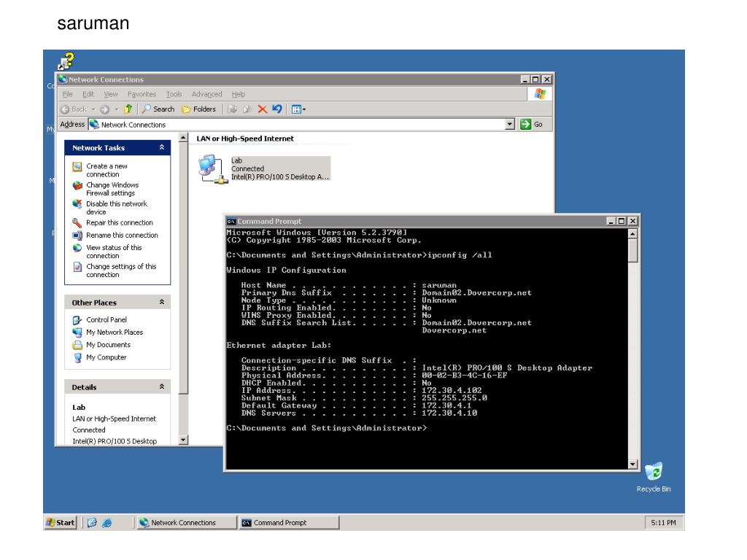Click the task pane scrollbar up arrow

point(183,138)
